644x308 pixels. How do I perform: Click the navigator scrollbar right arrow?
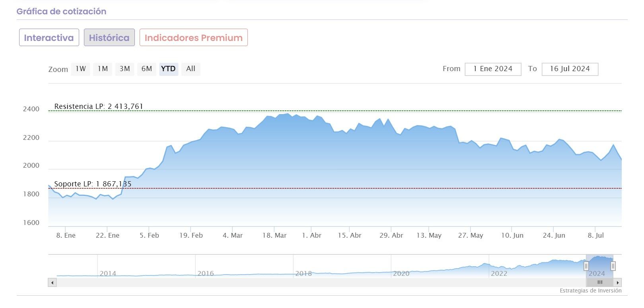point(617,283)
